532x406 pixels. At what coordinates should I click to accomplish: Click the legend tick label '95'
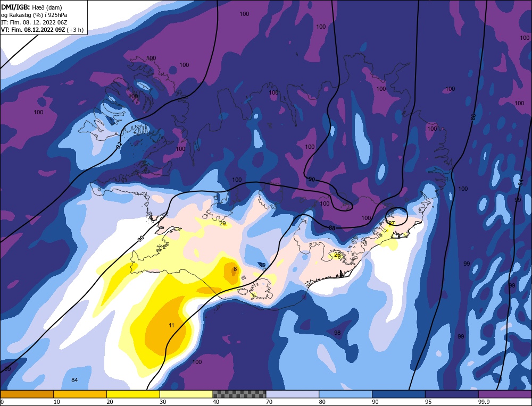(x=428, y=402)
